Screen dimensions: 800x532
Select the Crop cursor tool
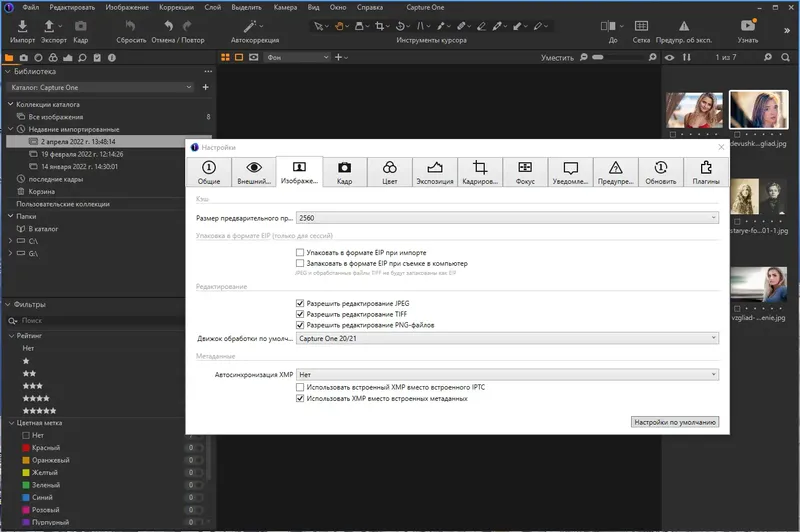click(x=380, y=26)
